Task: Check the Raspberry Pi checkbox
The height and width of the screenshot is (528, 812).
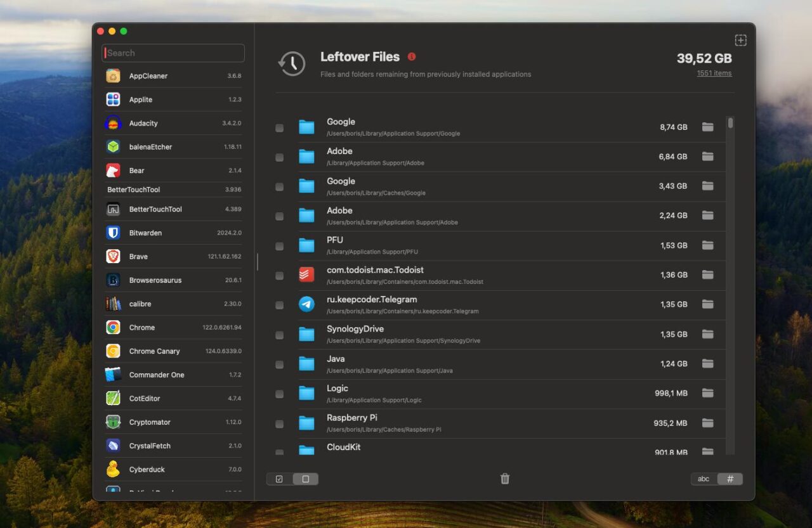Action: point(279,424)
